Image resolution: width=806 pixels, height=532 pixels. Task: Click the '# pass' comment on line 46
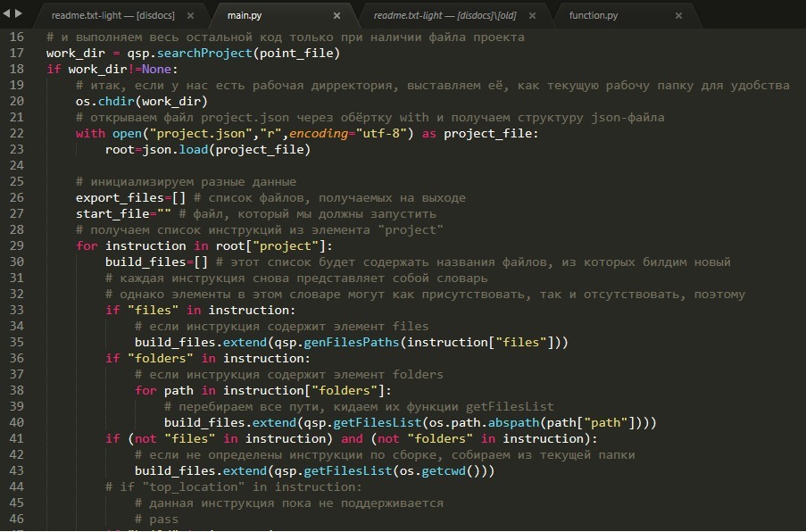pyautogui.click(x=156, y=520)
